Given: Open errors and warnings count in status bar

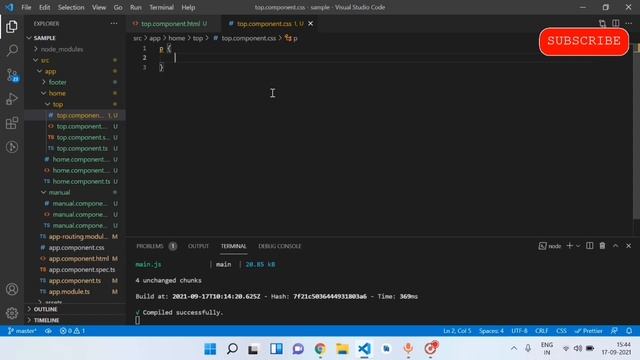Looking at the screenshot, I should (72, 331).
